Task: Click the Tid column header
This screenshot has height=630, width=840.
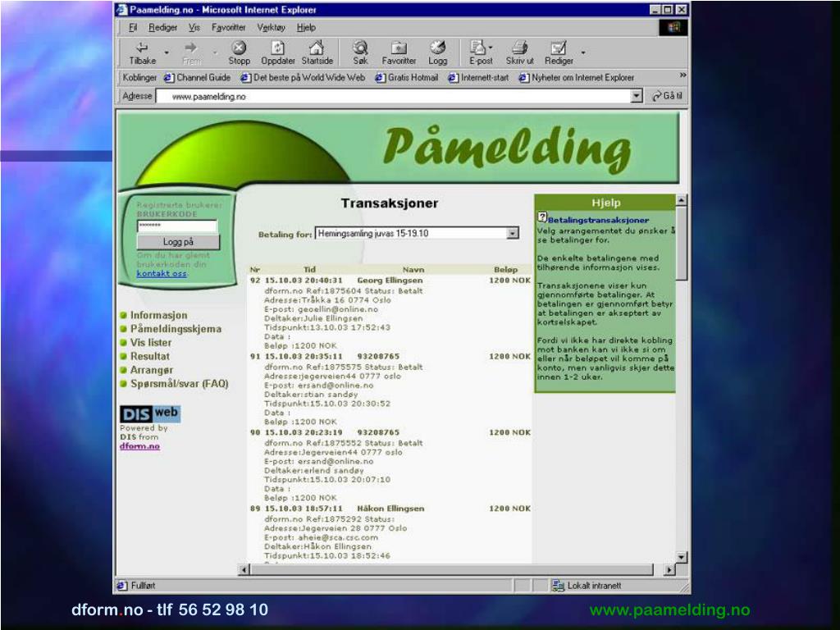Action: pos(309,269)
